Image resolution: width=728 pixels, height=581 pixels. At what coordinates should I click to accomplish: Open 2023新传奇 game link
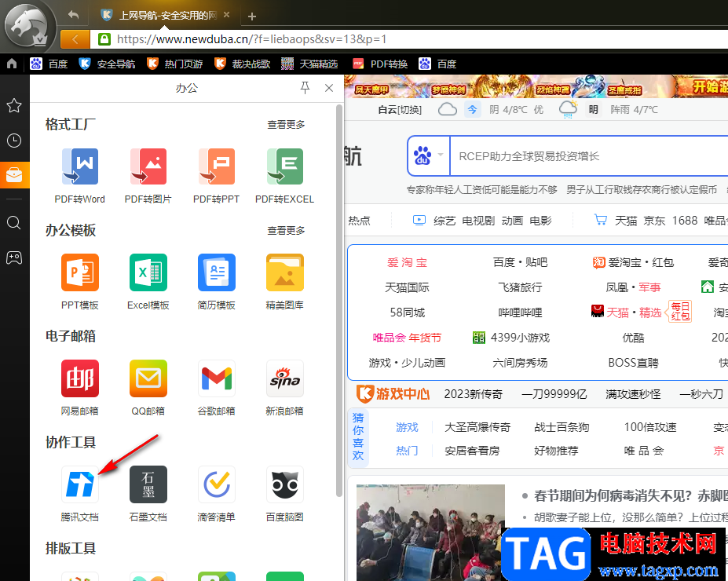coord(473,394)
